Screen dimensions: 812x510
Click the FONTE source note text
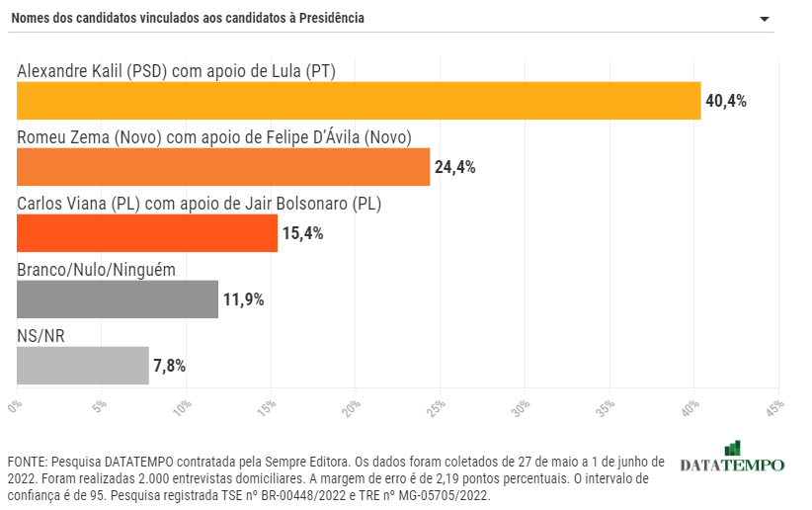click(336, 478)
